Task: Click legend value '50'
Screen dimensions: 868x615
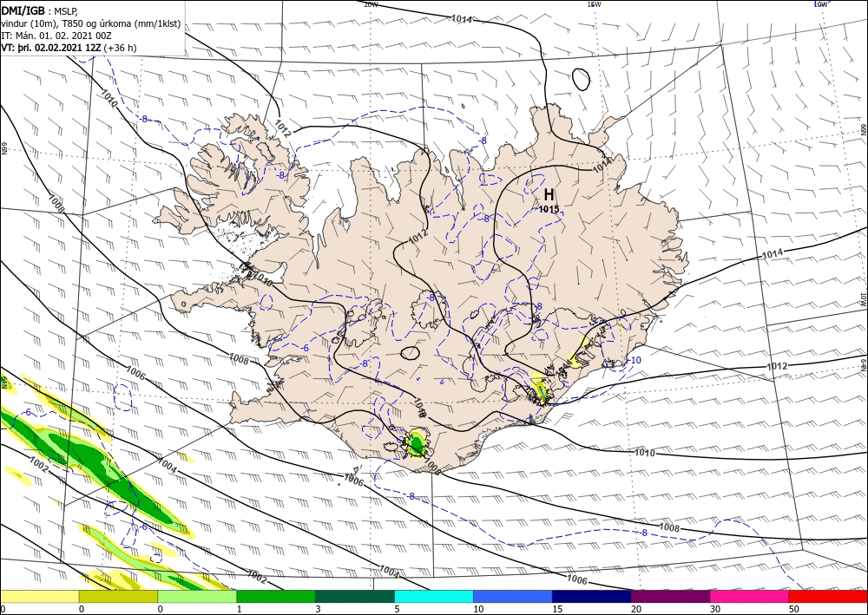Action: click(794, 609)
